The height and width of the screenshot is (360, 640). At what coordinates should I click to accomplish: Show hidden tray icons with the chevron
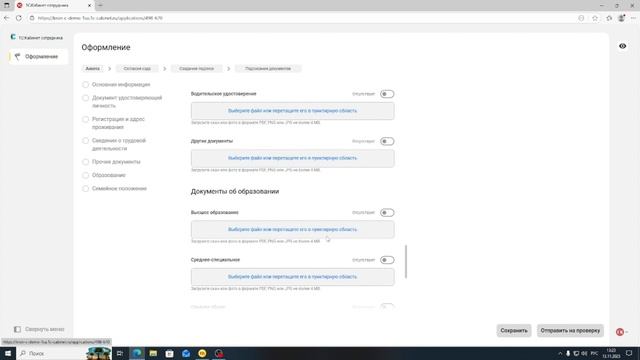(x=560, y=353)
